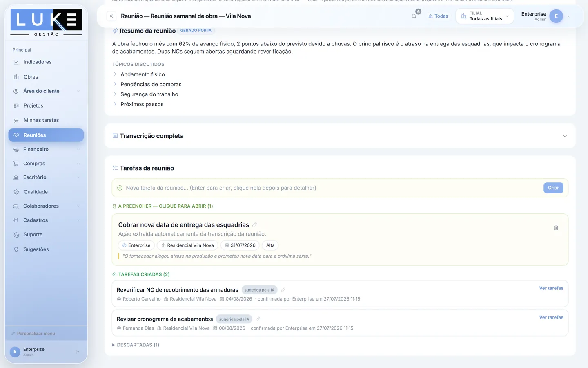
Task: Click the 31/07/2026 date chip
Action: [x=240, y=245]
